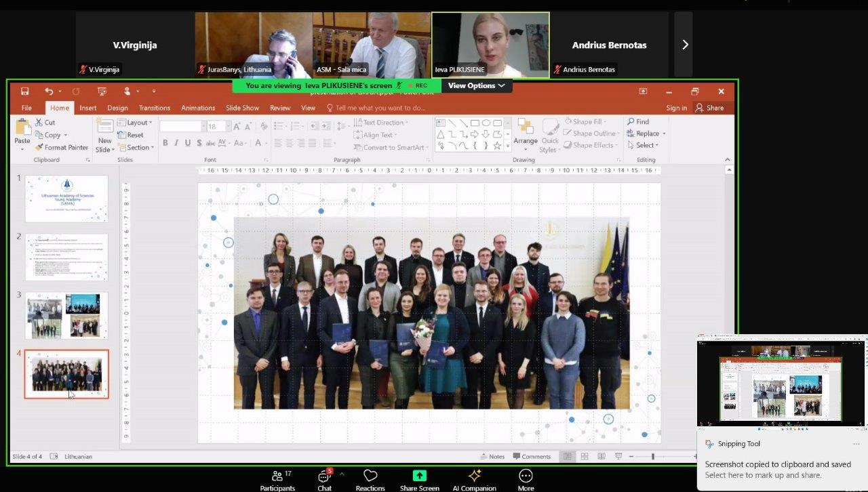868x492 pixels.
Task: Select slide 1 thumbnail
Action: tap(66, 199)
